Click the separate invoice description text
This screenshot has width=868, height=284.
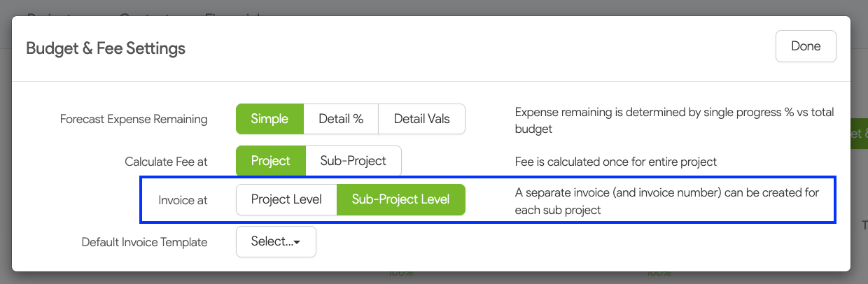[666, 201]
